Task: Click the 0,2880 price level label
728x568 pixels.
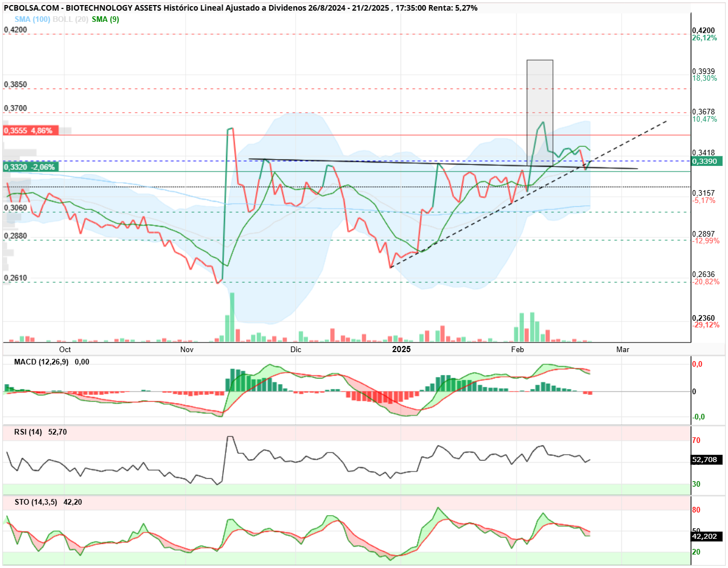Action: (x=15, y=235)
